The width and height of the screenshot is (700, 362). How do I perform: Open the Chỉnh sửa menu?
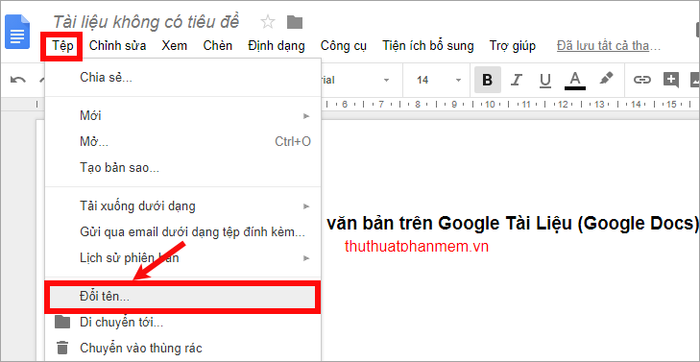(x=117, y=46)
